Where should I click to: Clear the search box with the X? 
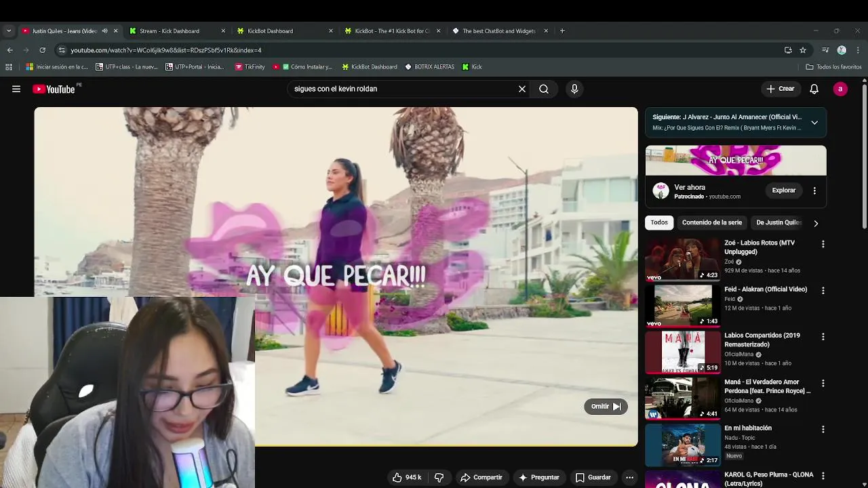point(522,89)
